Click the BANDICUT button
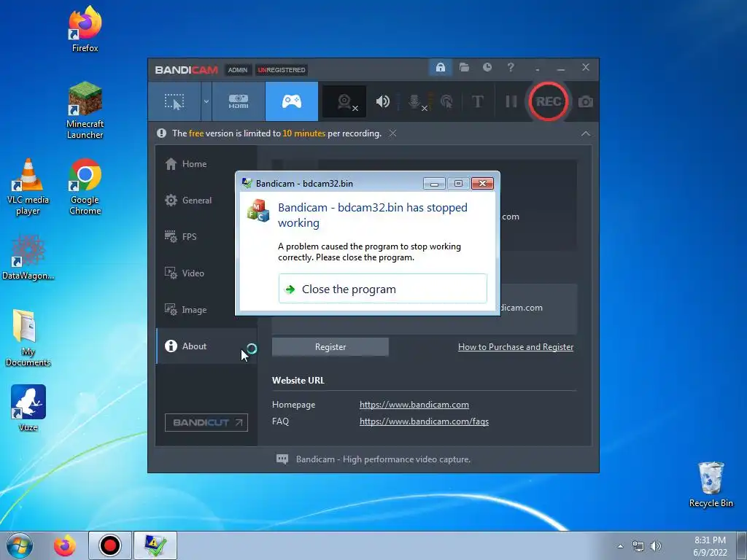 point(206,422)
